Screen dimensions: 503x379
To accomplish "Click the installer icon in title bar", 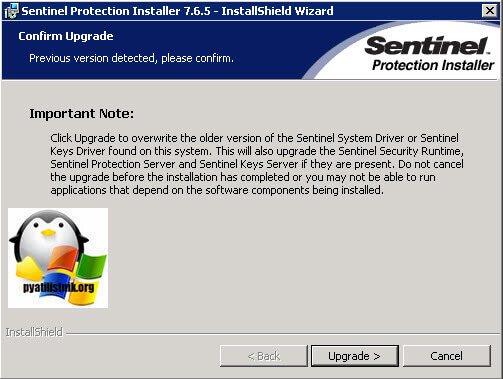I will pos(11,11).
